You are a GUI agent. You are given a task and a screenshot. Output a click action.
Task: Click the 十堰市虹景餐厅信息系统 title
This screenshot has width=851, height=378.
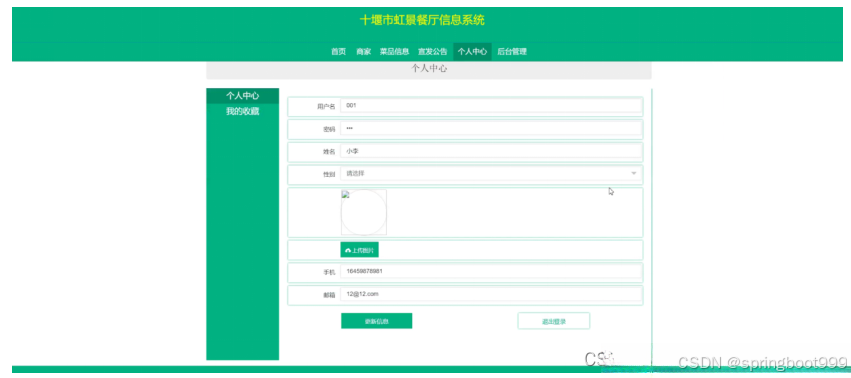422,21
